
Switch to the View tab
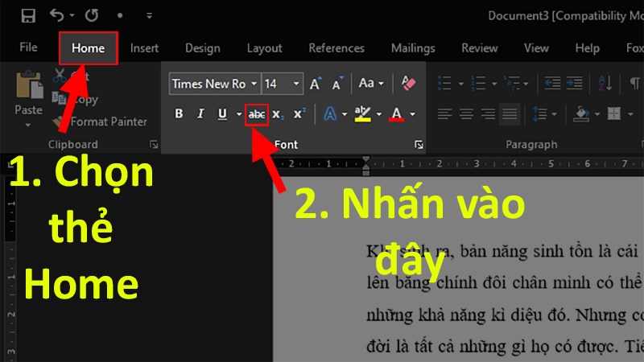[x=536, y=48]
